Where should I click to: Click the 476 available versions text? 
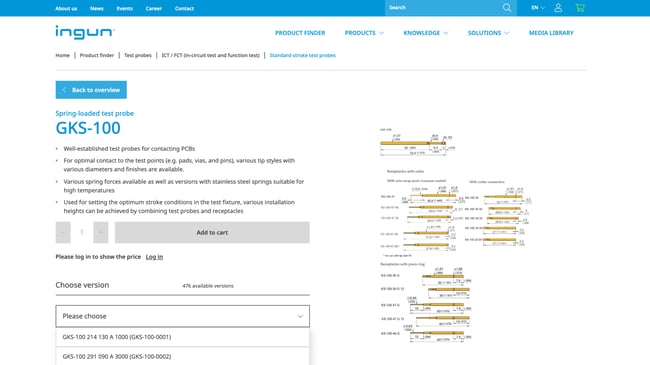point(208,286)
